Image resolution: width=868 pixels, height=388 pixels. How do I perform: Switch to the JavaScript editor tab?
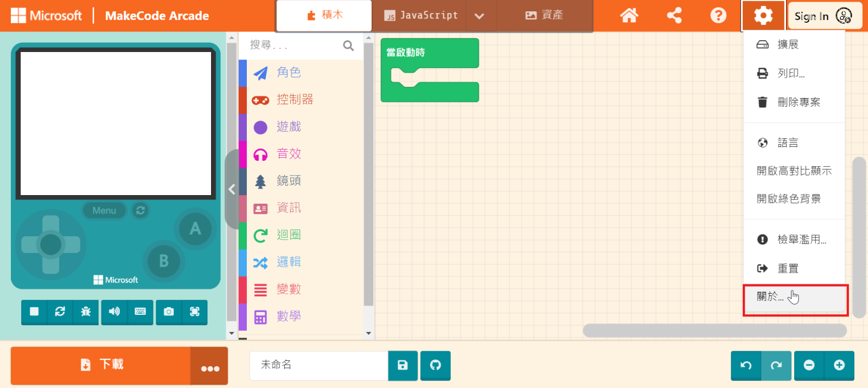pos(421,16)
